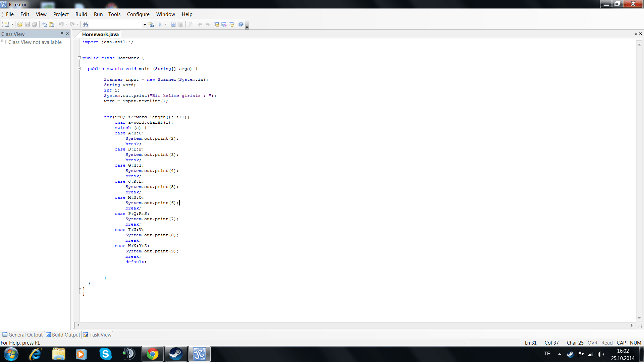Collapse the Homework class fold marker
The image size is (644, 362).
click(x=79, y=58)
